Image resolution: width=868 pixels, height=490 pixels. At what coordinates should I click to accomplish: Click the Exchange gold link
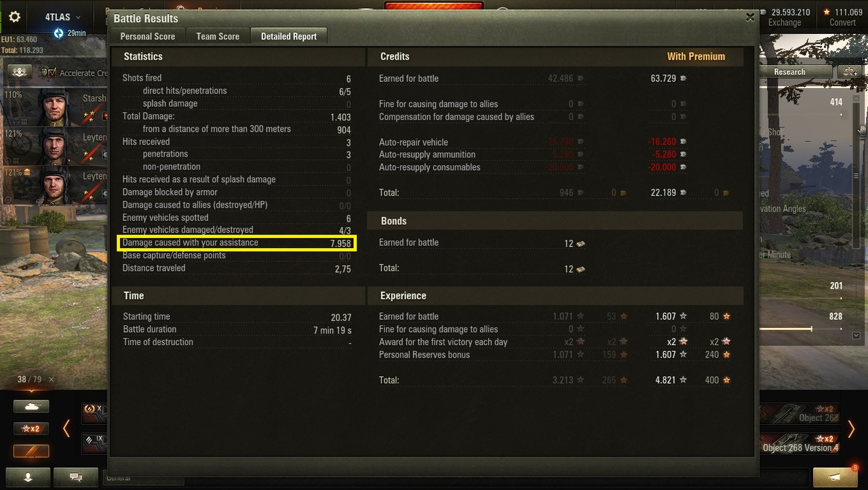[x=785, y=22]
